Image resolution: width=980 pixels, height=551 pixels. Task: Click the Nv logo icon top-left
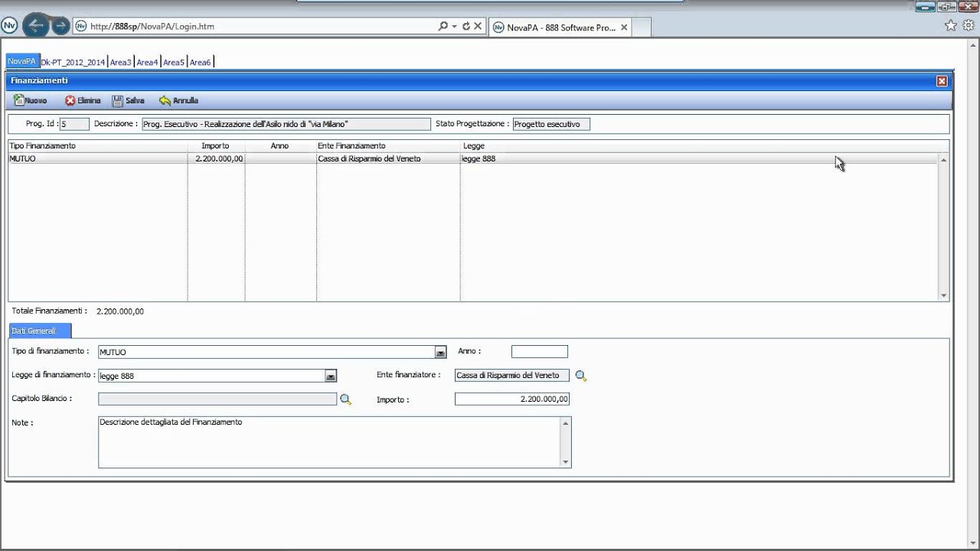click(9, 25)
